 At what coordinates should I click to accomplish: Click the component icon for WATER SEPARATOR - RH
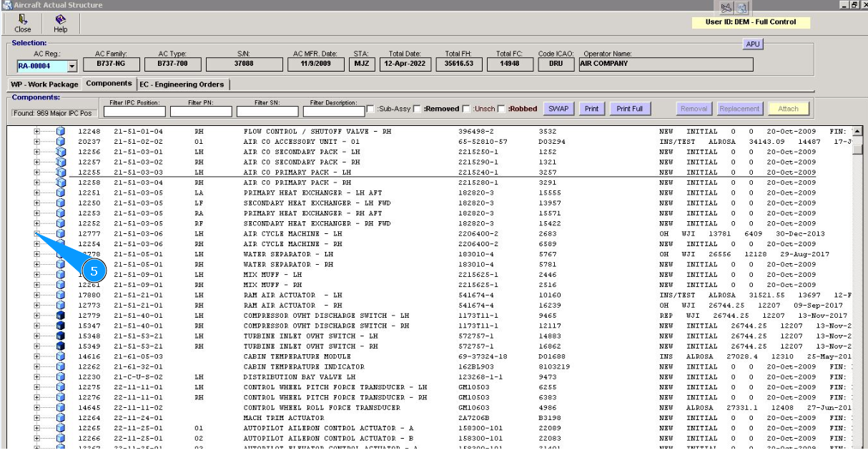click(61, 264)
